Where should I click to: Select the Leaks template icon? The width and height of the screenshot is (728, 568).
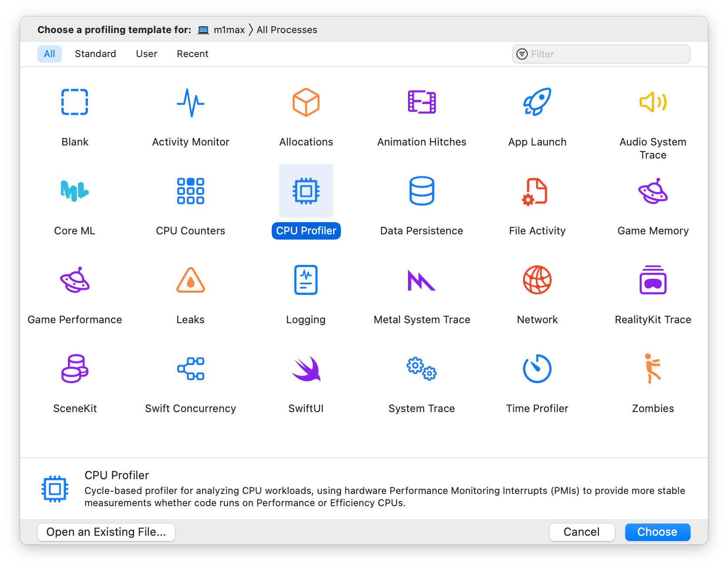(x=190, y=280)
